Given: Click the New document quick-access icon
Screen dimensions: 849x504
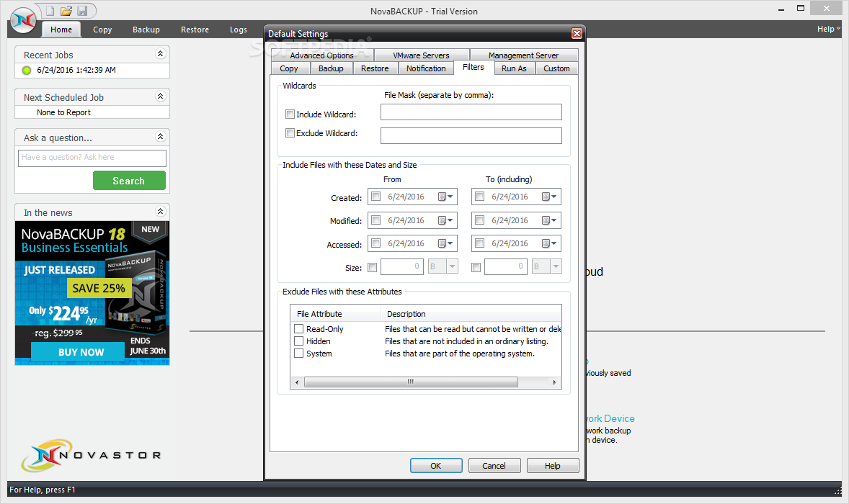Looking at the screenshot, I should tap(50, 11).
